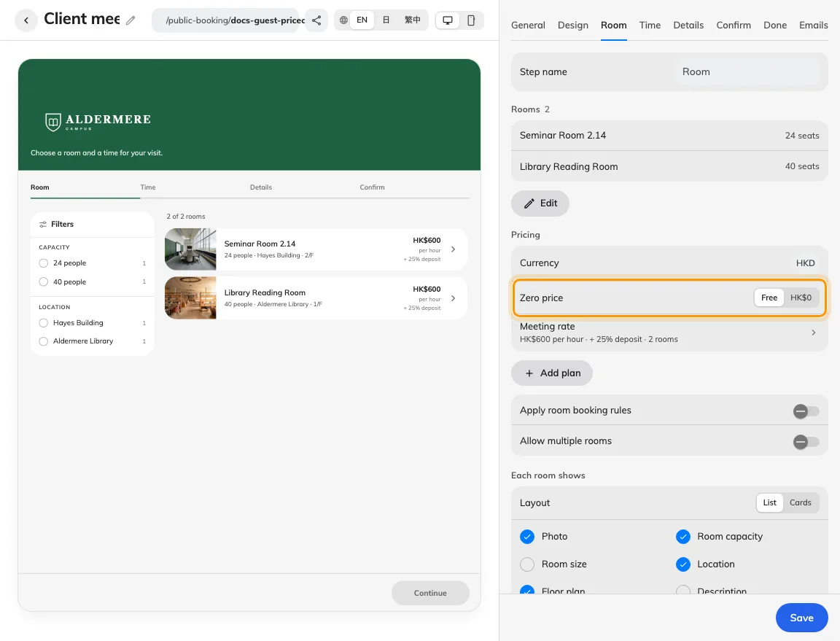Viewport: 840px width, 641px height.
Task: Switch to desktop preview icon
Action: 447,20
